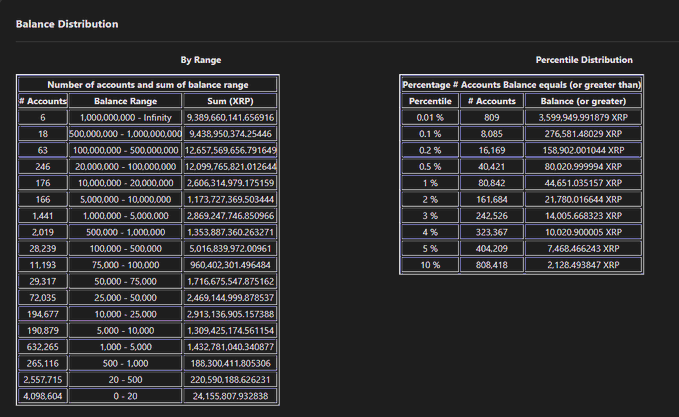Viewport: 679px width, 417px height.
Task: Select the 0.5 % percentile cell
Action: (430, 167)
